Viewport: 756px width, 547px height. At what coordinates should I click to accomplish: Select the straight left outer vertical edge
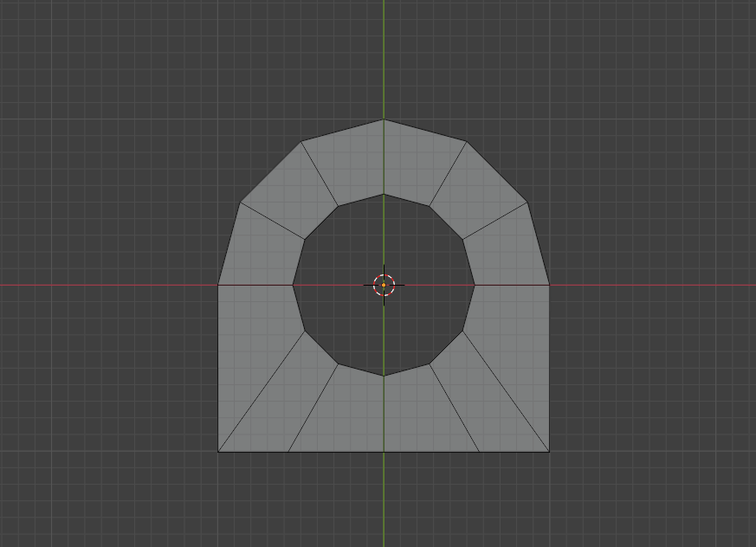pyautogui.click(x=218, y=368)
